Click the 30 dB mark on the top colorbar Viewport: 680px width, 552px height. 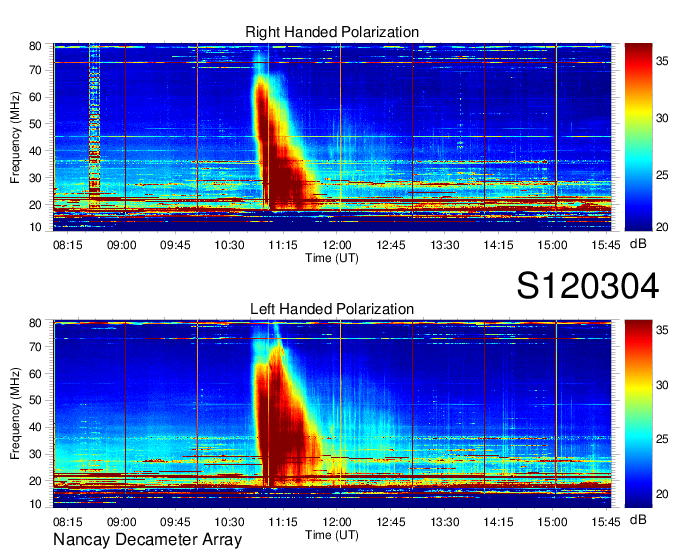[x=662, y=118]
